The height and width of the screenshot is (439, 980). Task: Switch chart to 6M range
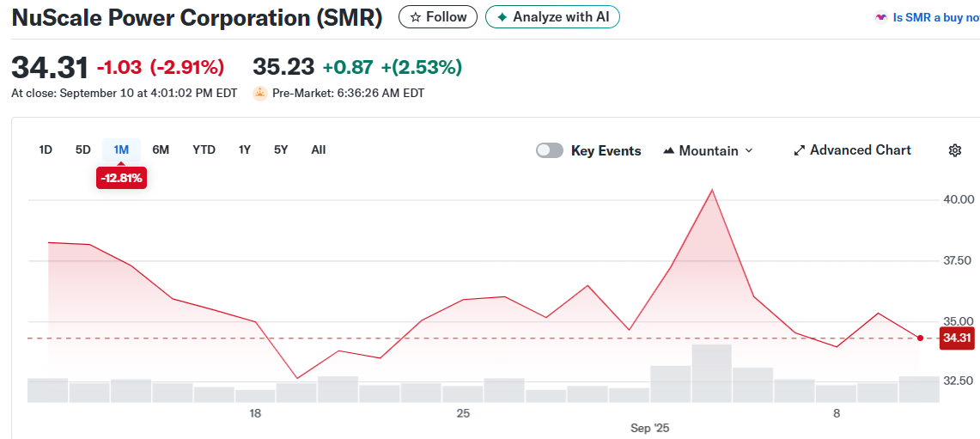[161, 150]
